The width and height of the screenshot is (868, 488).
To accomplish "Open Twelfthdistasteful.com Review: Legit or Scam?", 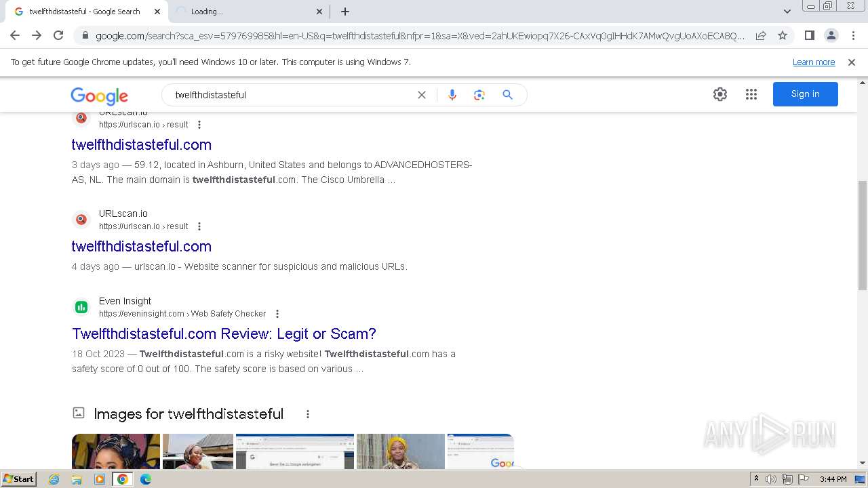I will (224, 333).
